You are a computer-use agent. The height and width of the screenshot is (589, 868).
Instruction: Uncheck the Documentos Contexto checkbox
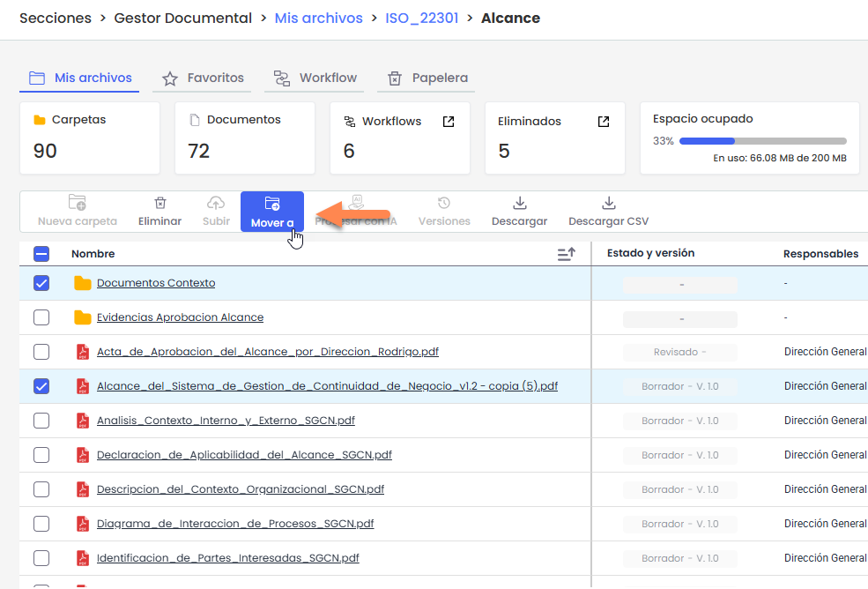pos(41,283)
